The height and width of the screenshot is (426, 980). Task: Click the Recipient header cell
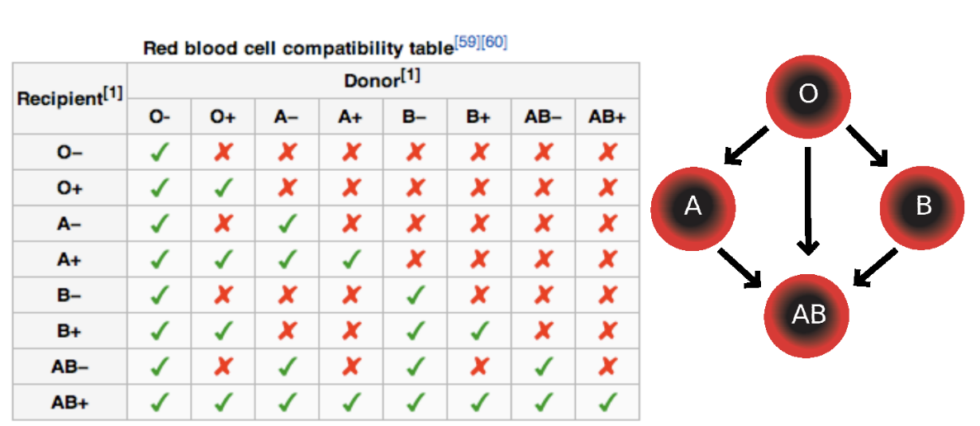(x=70, y=98)
